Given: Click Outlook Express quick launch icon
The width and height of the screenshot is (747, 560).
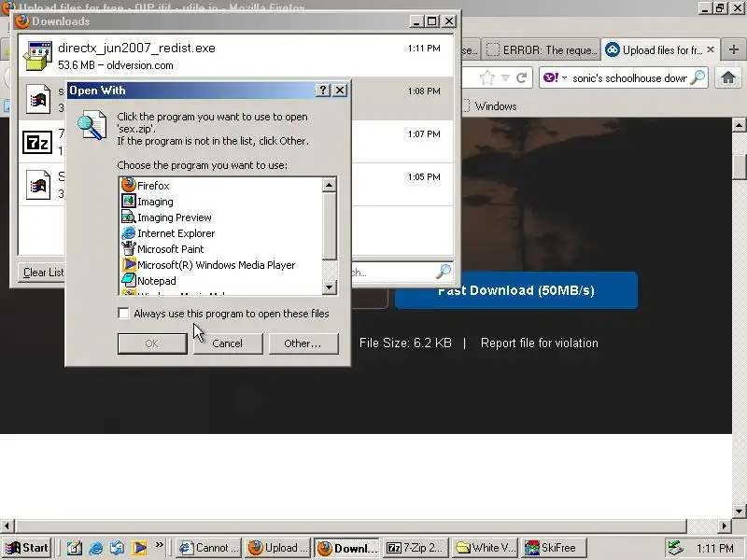Looking at the screenshot, I should 118,548.
